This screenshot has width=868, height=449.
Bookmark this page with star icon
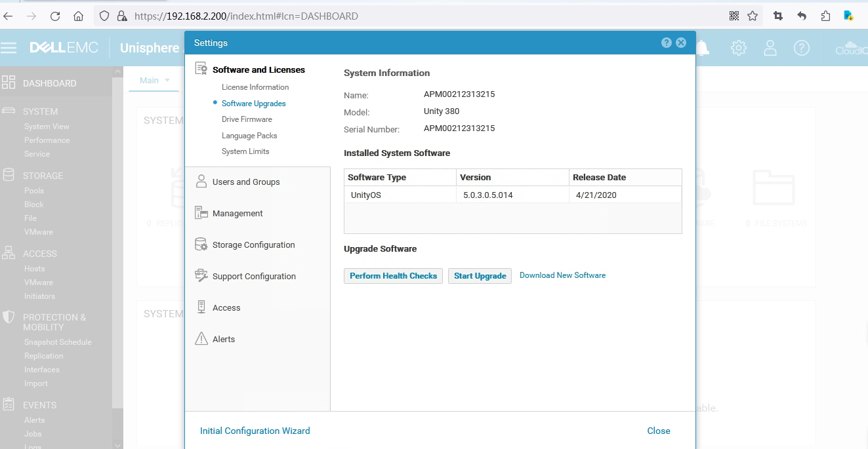(x=753, y=16)
